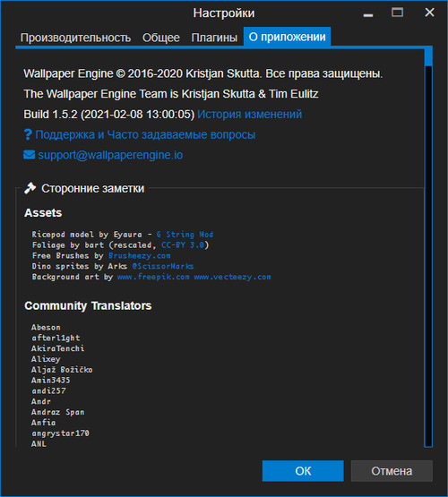Visit the Brusheezy.com link

point(140,256)
